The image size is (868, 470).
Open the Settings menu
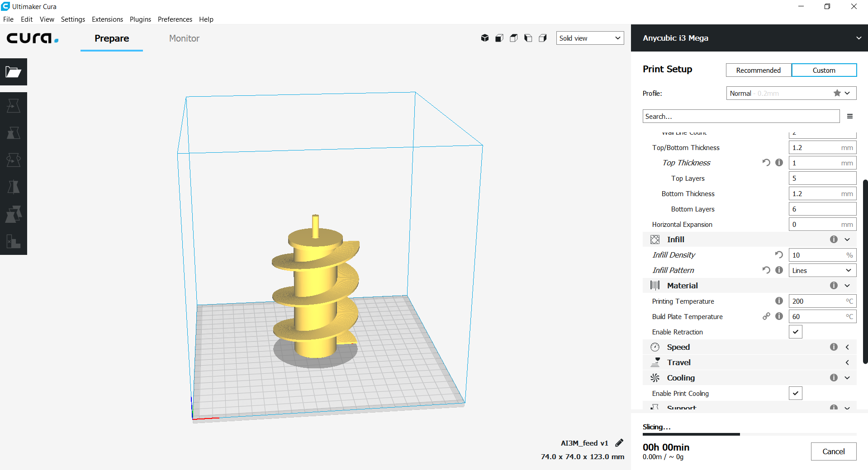(x=73, y=19)
